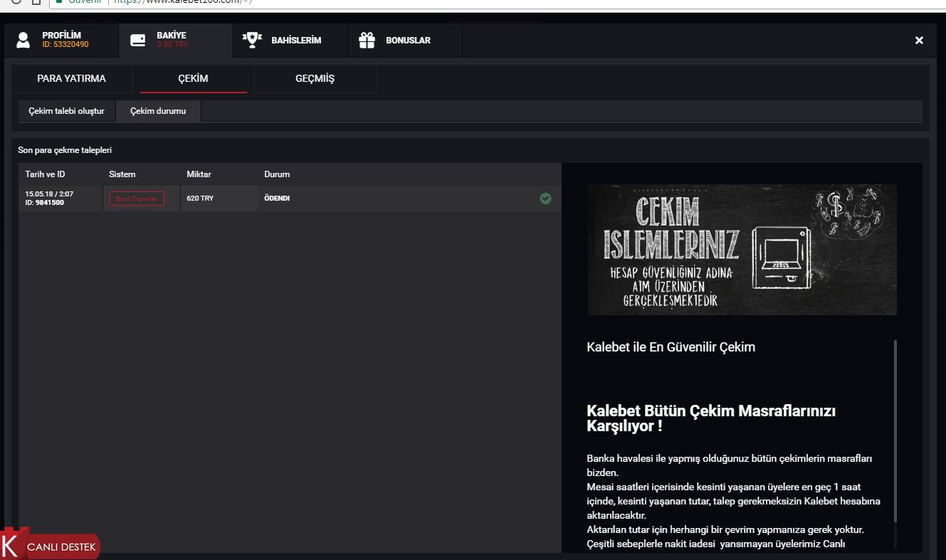
Task: Click the green paid checkmark icon
Action: pyautogui.click(x=545, y=199)
